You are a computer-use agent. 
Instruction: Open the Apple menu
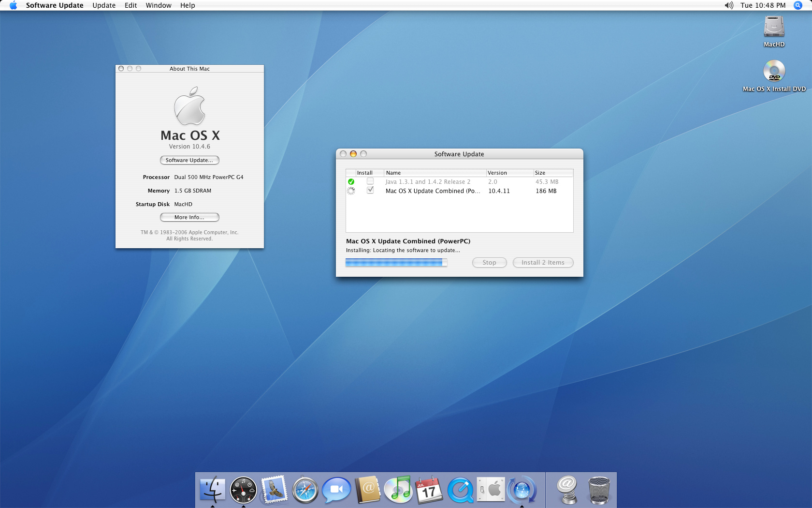[x=13, y=5]
